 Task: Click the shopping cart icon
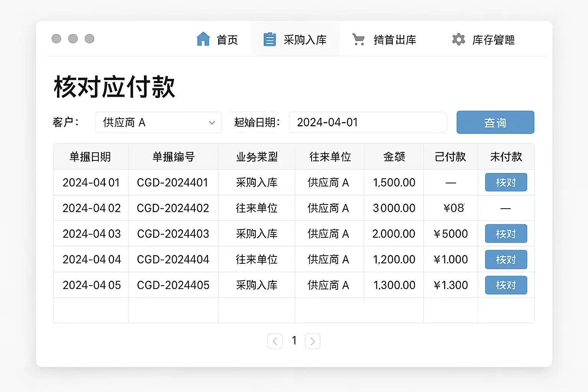(358, 39)
